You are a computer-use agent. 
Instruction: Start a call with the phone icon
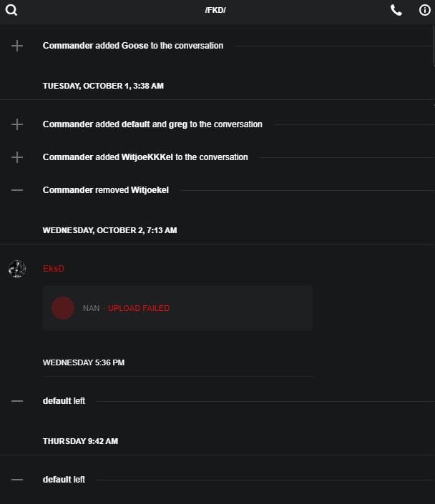point(396,10)
